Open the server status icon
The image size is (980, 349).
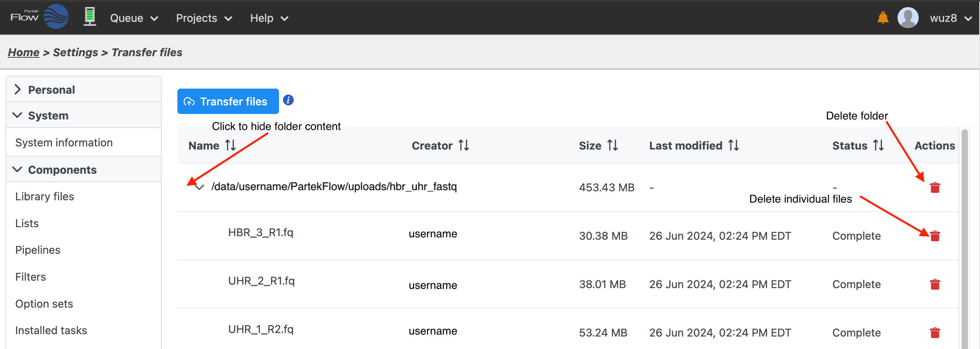(89, 17)
